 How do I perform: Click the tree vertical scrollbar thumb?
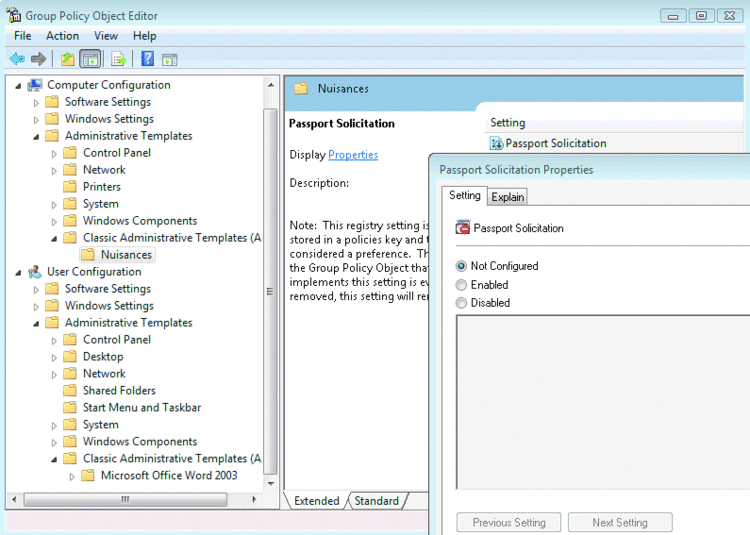pyautogui.click(x=270, y=292)
